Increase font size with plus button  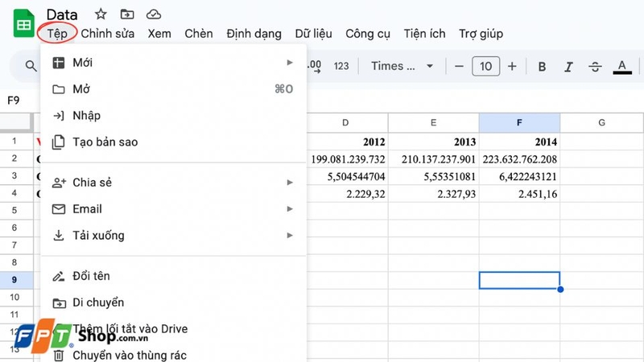coord(512,66)
